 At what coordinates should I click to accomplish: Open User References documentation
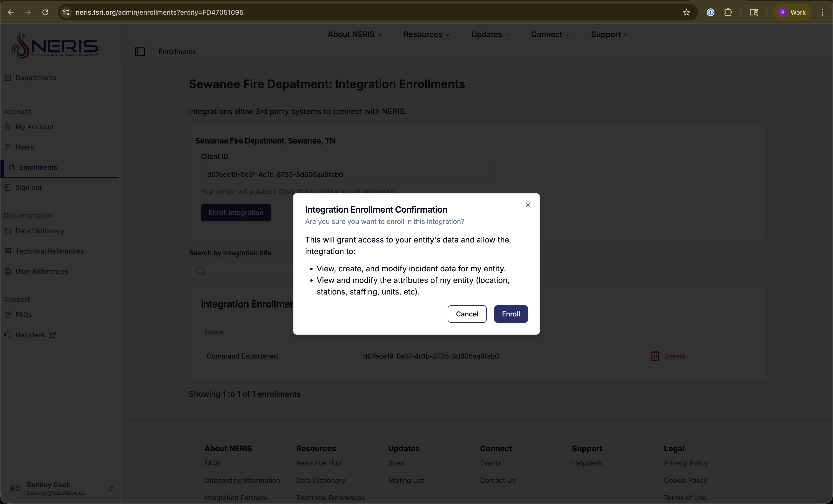(42, 272)
